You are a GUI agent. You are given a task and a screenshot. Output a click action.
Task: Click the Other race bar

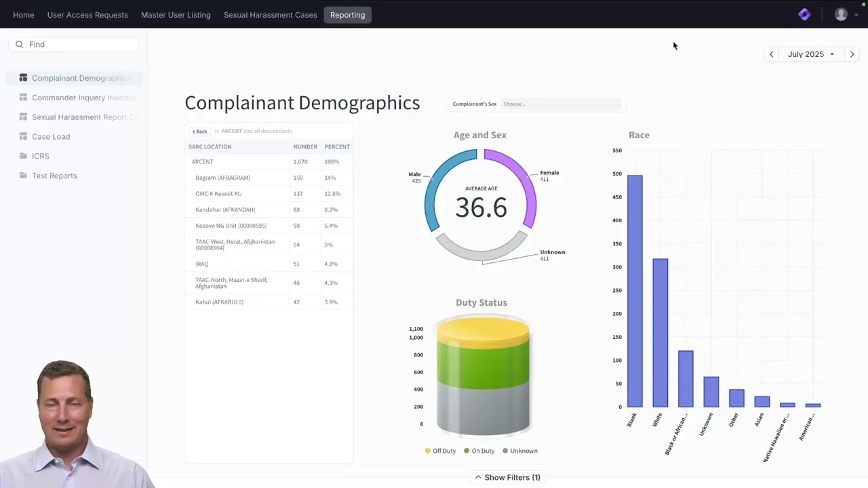click(x=736, y=399)
